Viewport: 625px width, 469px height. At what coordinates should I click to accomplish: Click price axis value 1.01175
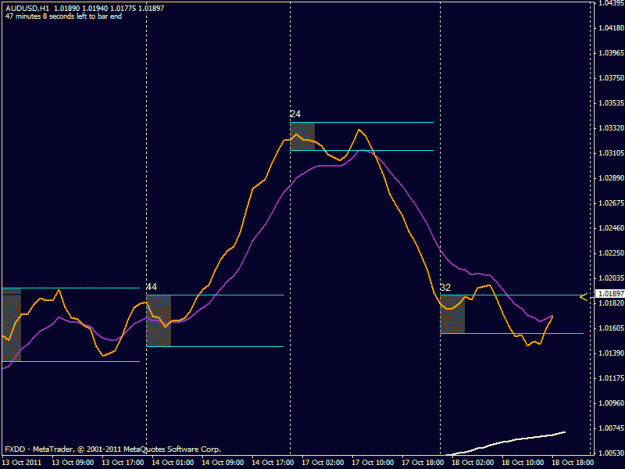point(611,378)
